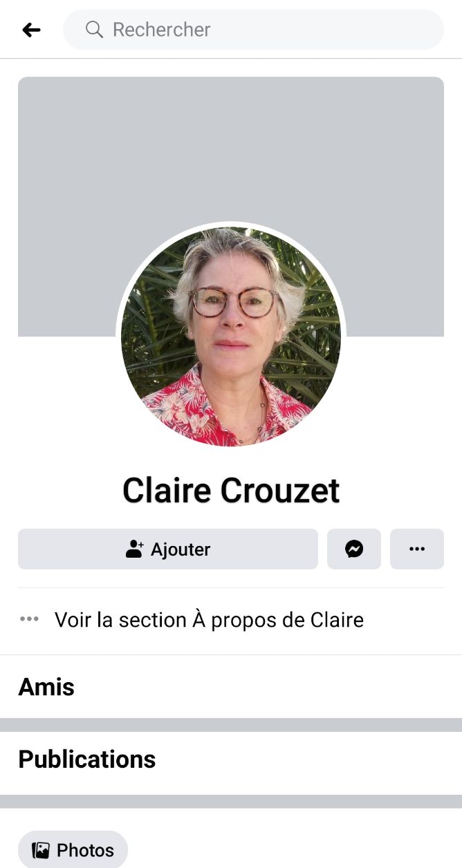The height and width of the screenshot is (868, 462).
Task: Click the Photos text label
Action: [85, 850]
